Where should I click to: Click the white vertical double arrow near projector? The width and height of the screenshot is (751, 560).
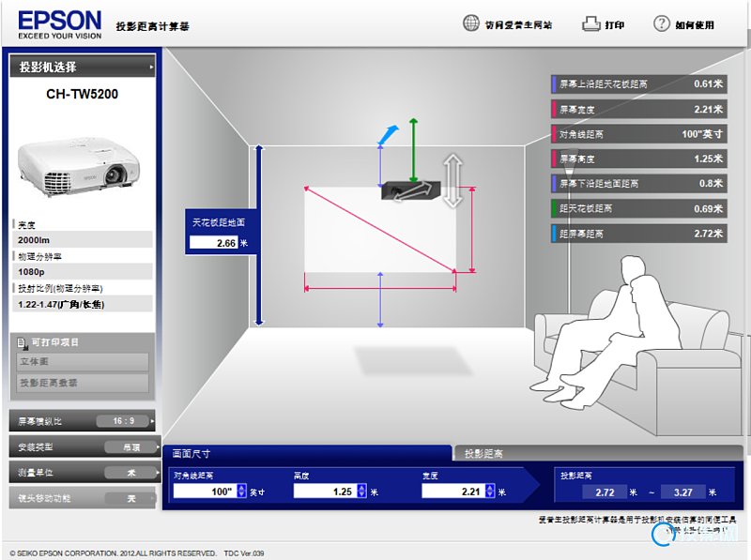(x=453, y=181)
